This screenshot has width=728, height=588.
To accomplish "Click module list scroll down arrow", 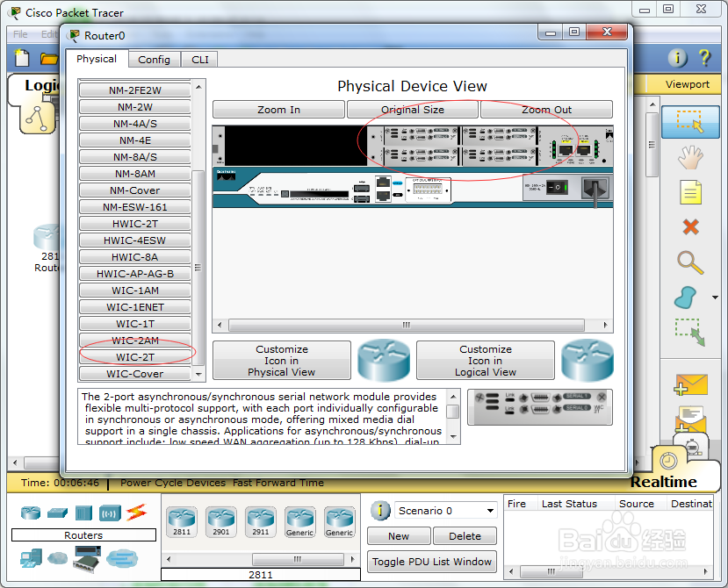I will (x=198, y=374).
